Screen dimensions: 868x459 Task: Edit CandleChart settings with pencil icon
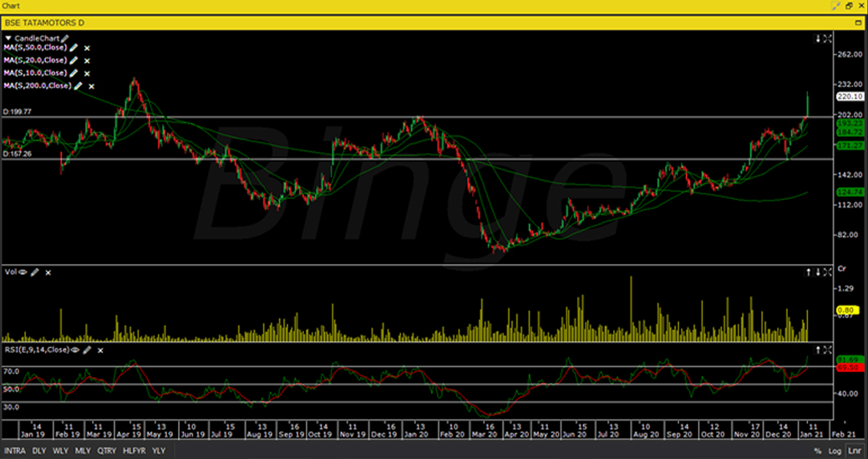point(65,38)
